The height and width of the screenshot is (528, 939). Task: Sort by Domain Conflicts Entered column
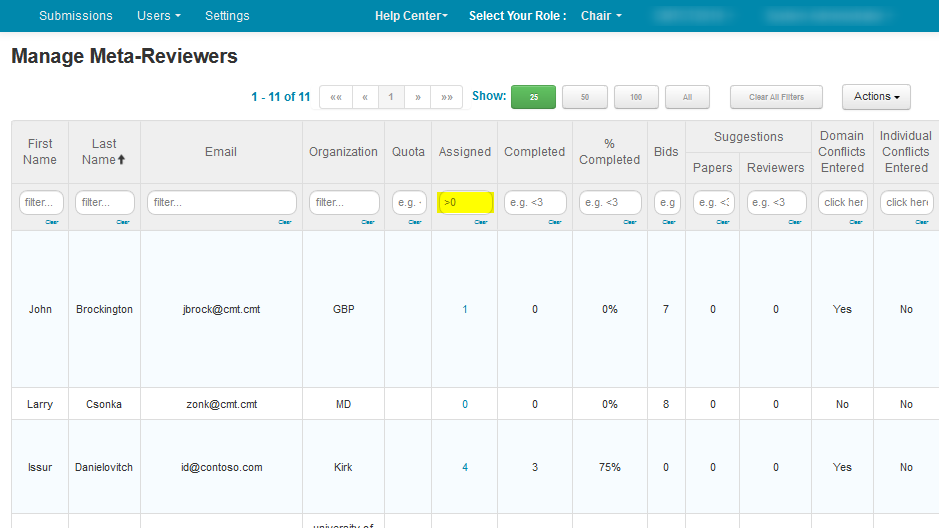(x=842, y=151)
